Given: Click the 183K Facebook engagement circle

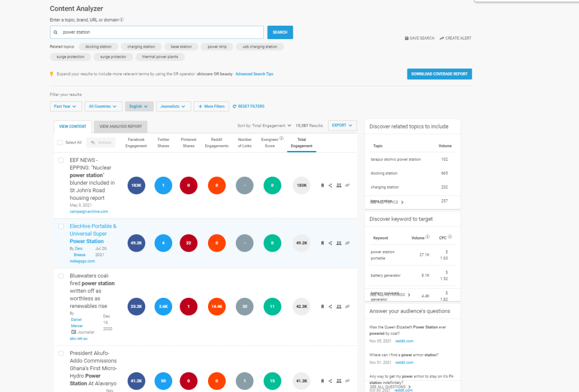Looking at the screenshot, I should (136, 185).
